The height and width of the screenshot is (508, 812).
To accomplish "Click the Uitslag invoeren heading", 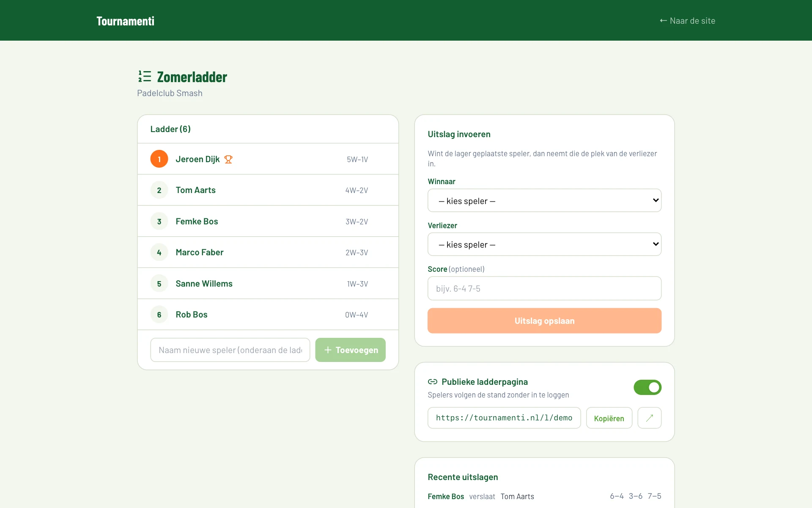I will (459, 134).
